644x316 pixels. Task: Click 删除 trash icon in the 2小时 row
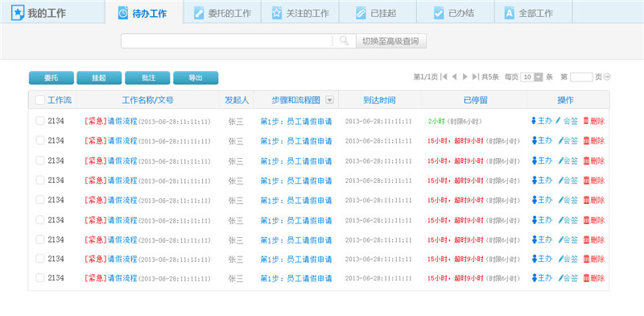click(586, 121)
